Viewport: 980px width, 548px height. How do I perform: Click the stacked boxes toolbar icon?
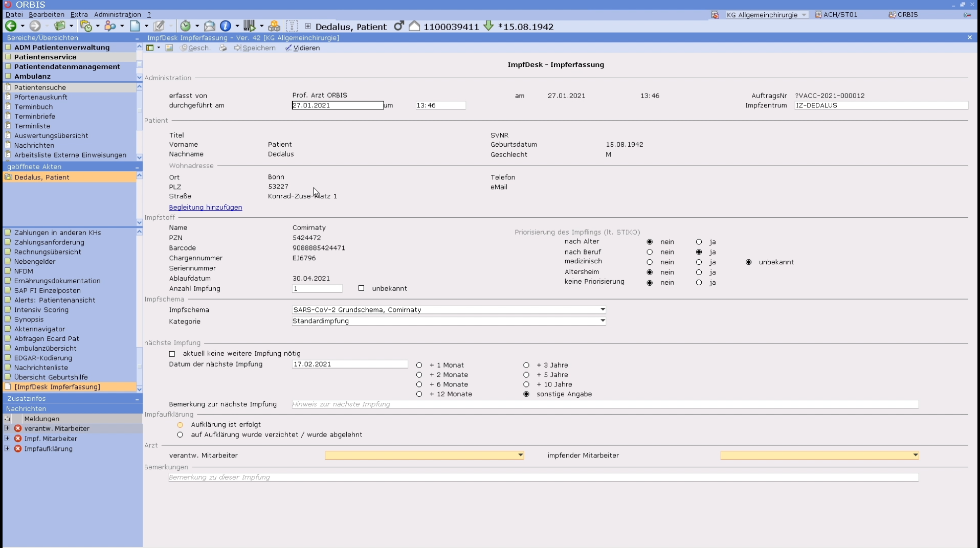tap(274, 26)
